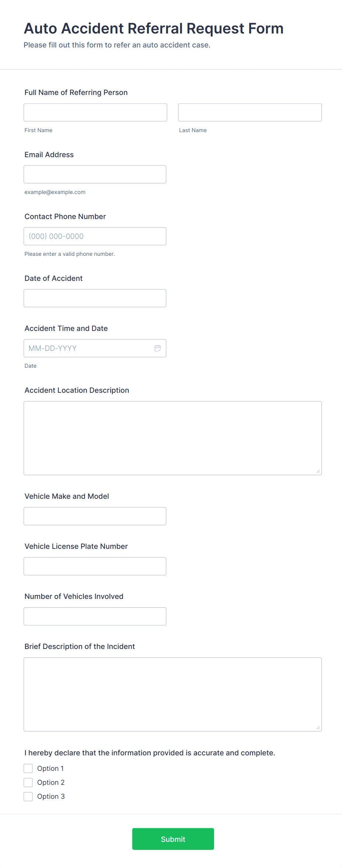The width and height of the screenshot is (342, 868).
Task: Click the First Name input box
Action: pos(95,112)
